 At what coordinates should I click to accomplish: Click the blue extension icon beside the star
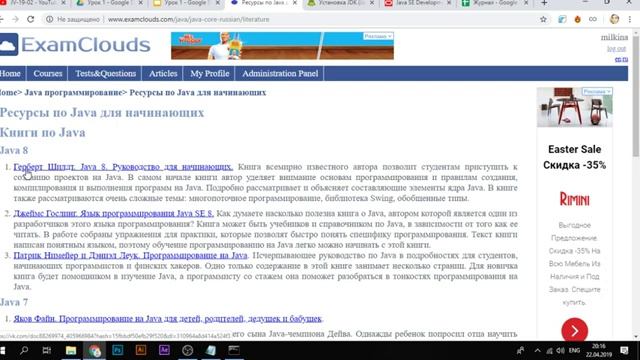(562, 19)
